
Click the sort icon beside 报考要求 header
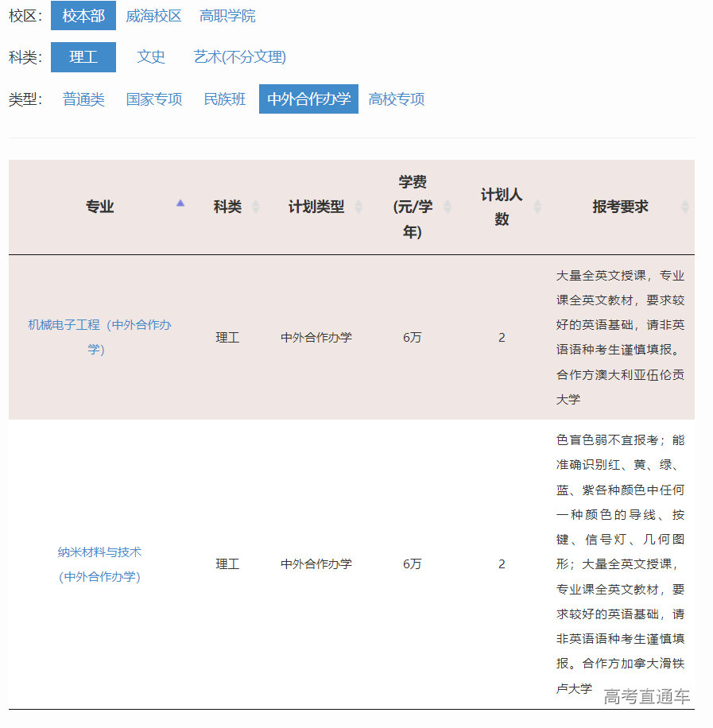685,204
